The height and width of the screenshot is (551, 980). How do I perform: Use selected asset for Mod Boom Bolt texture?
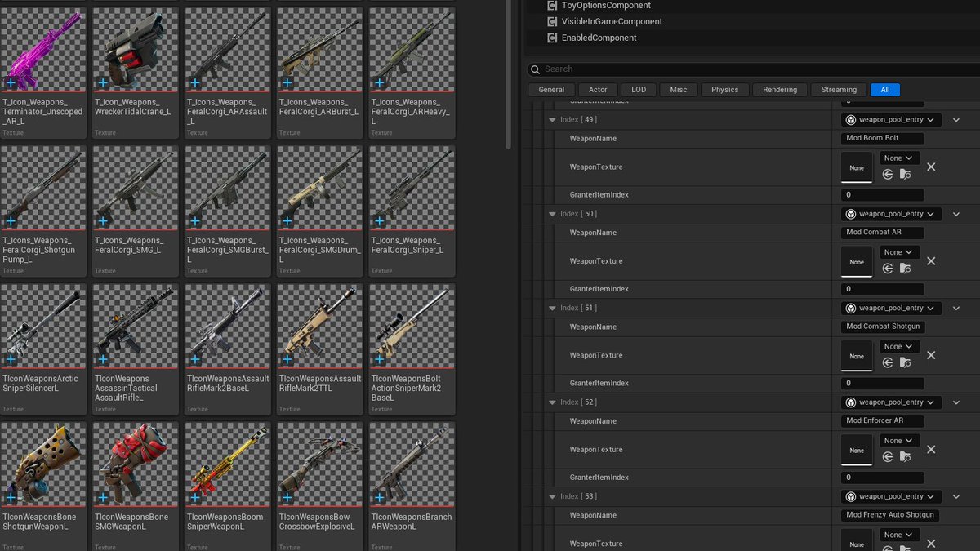point(889,174)
